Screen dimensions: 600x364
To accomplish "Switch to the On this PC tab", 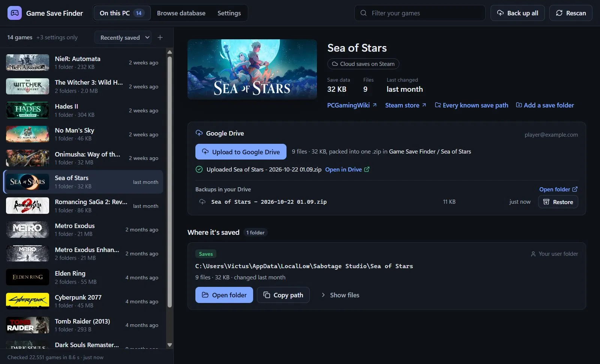I will 122,13.
